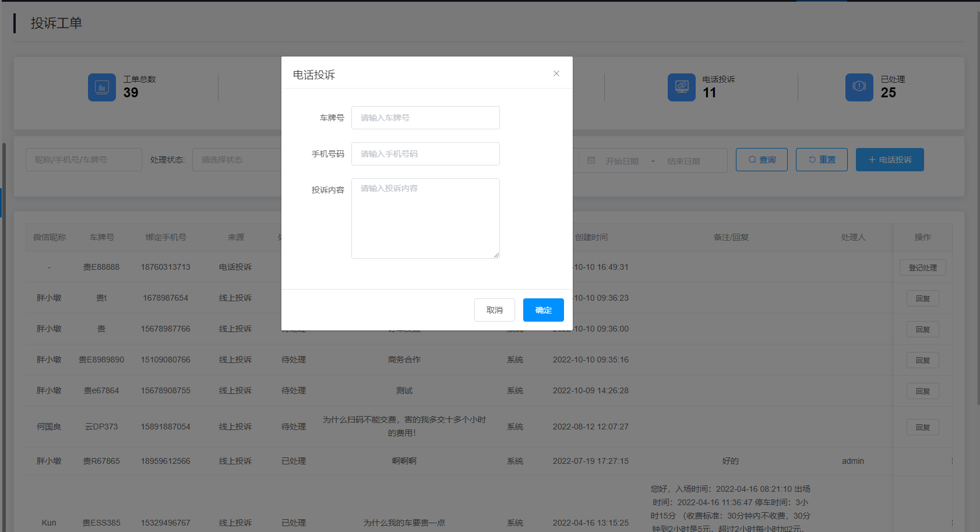The width and height of the screenshot is (980, 532).
Task: Click the 重置 reset button
Action: [821, 160]
